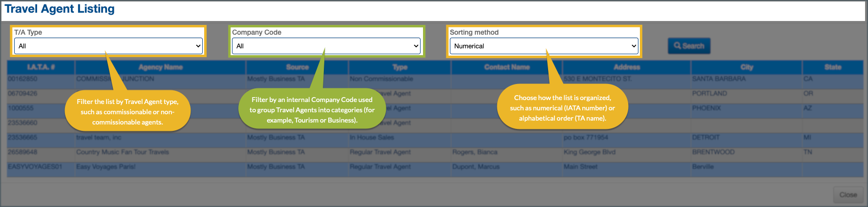Screen dimensions: 868x207
Task: Click contact name Dupont, Marcus
Action: click(x=476, y=167)
